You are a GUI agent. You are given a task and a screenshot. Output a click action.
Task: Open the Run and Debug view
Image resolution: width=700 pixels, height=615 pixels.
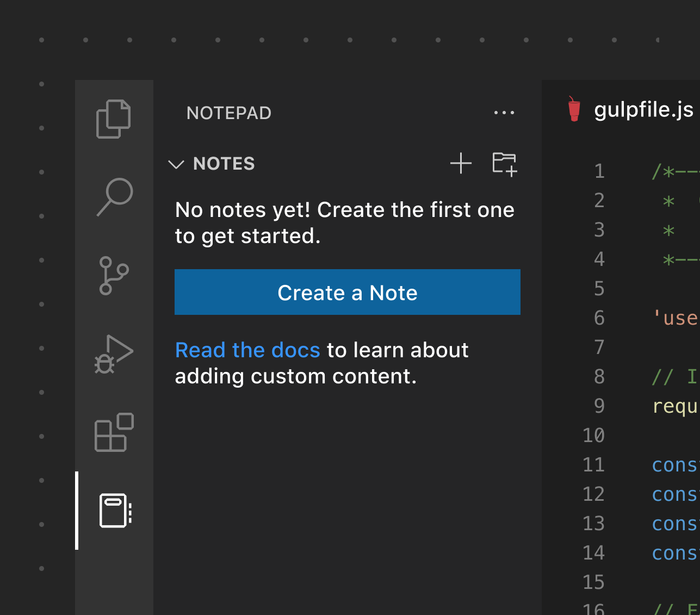[x=114, y=354]
